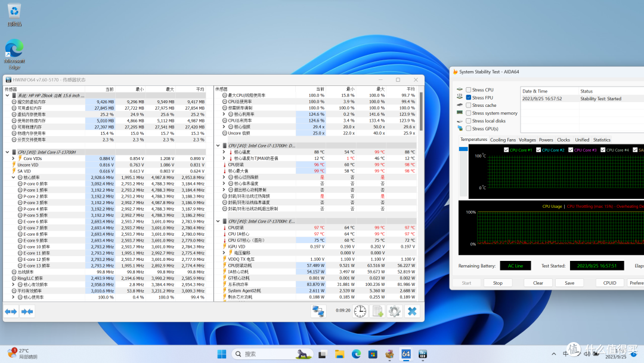Switch to Powers tab
This screenshot has width=644, height=363.
click(546, 140)
